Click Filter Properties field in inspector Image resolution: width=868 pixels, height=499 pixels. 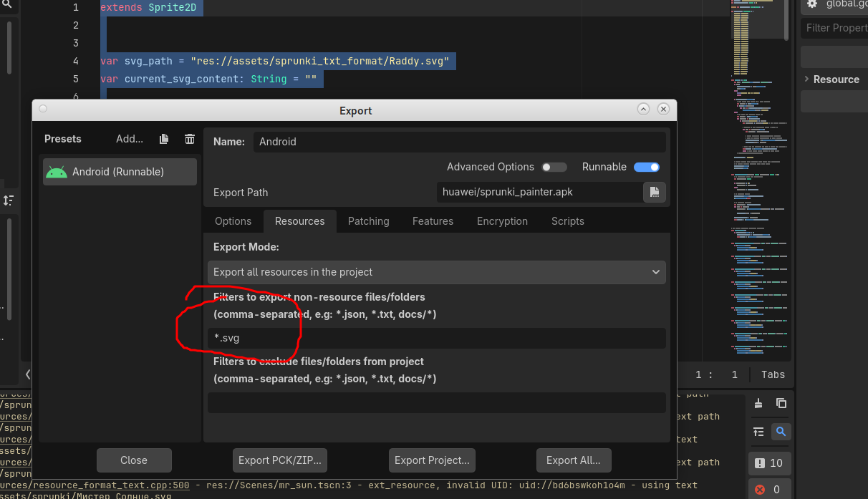pos(834,28)
